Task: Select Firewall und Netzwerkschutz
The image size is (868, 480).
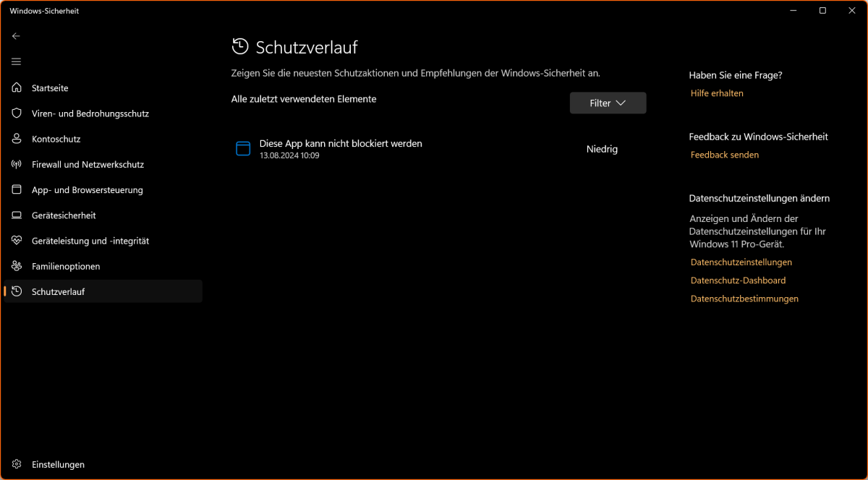Action: pyautogui.click(x=103, y=164)
